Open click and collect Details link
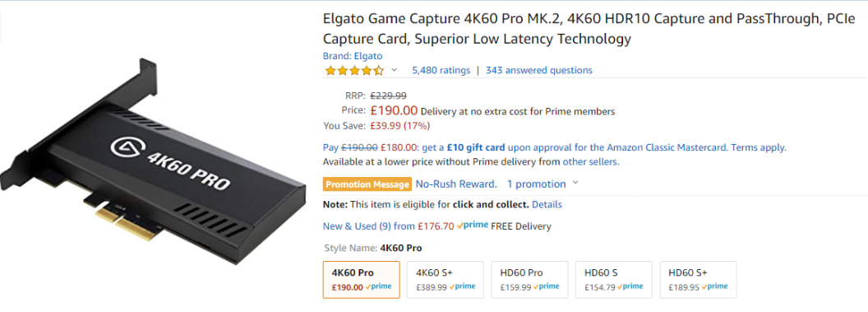 (547, 204)
